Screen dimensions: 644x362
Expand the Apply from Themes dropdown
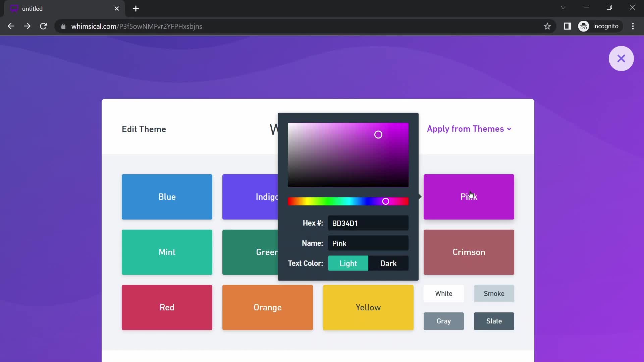click(x=470, y=129)
